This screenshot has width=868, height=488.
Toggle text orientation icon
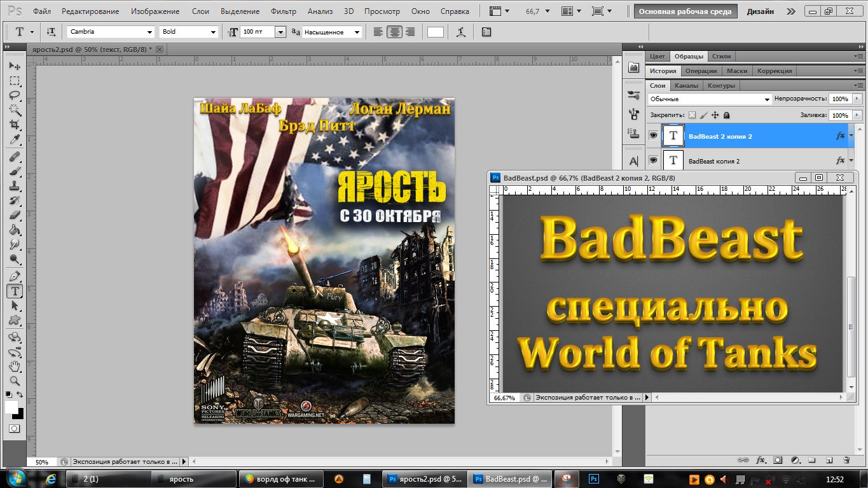tap(51, 32)
